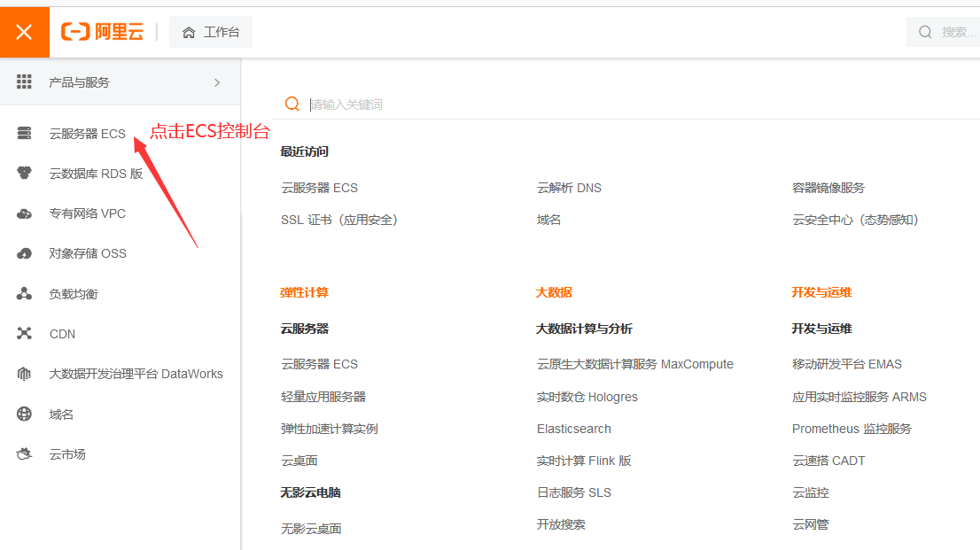The width and height of the screenshot is (980, 550).
Task: Open 产品与服务 menu entry
Action: (120, 81)
